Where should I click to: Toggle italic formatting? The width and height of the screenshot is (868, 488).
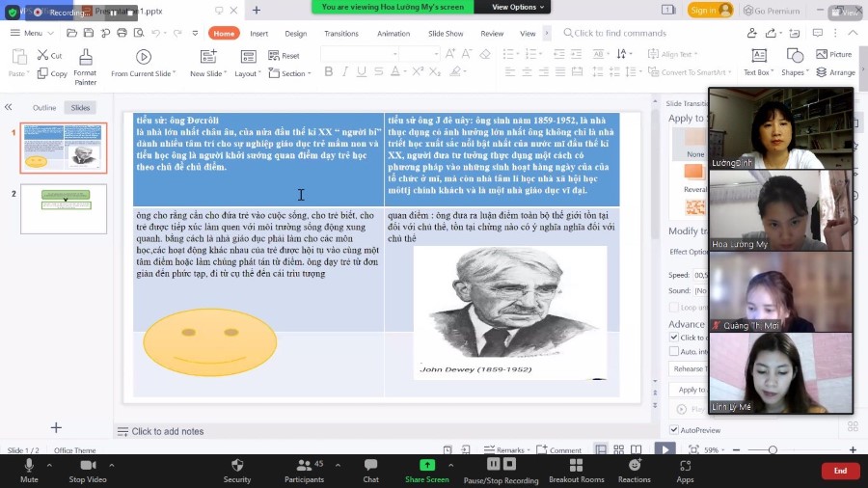pos(345,71)
